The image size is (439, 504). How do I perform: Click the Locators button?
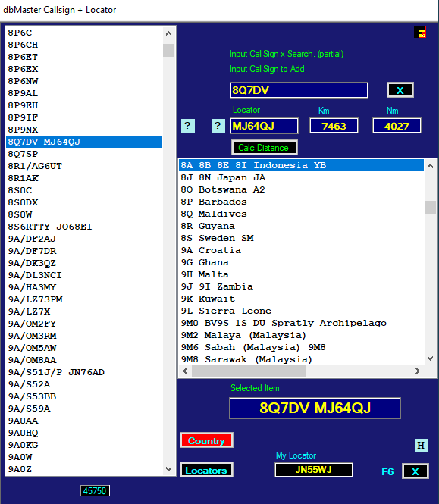coord(206,470)
